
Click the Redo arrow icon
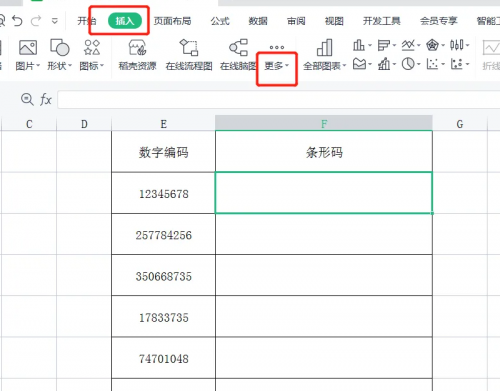[36, 21]
